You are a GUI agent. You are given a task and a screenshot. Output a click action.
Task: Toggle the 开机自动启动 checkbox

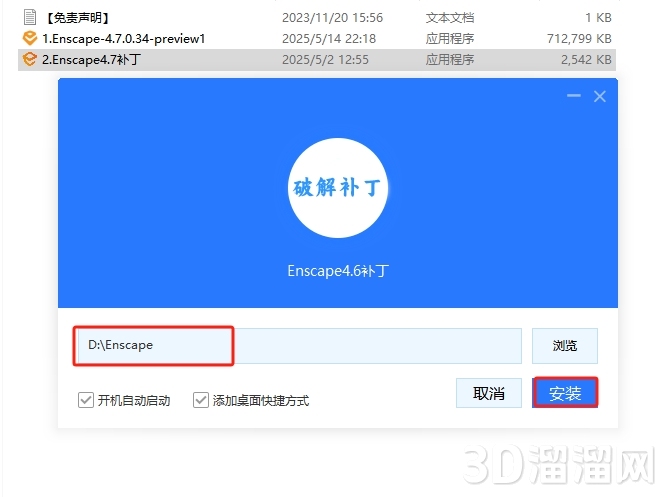(x=86, y=400)
